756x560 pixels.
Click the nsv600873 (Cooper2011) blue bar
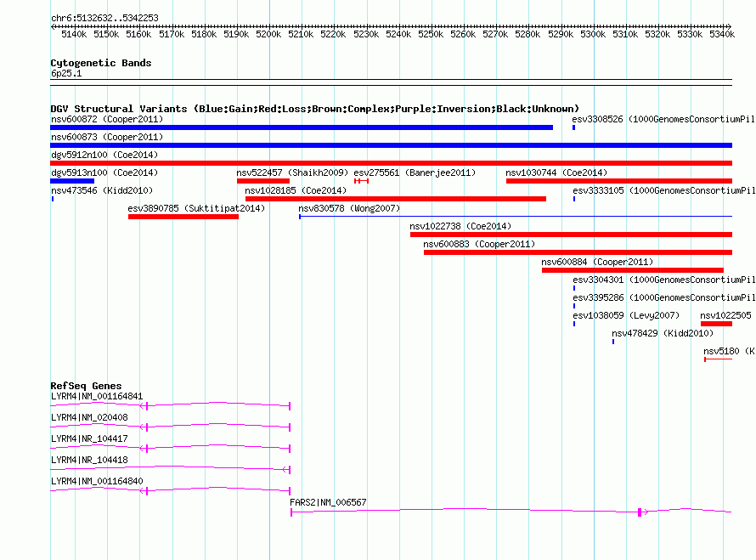tap(391, 145)
